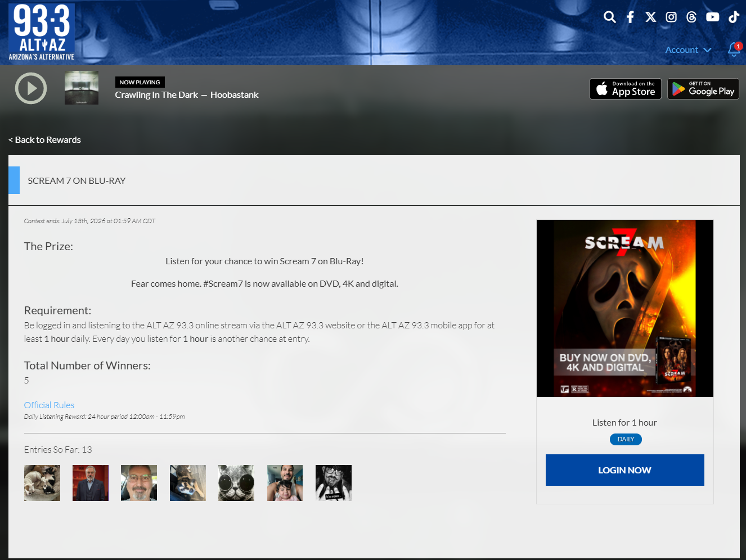Open the notifications bell
746x560 pixels.
pos(734,49)
